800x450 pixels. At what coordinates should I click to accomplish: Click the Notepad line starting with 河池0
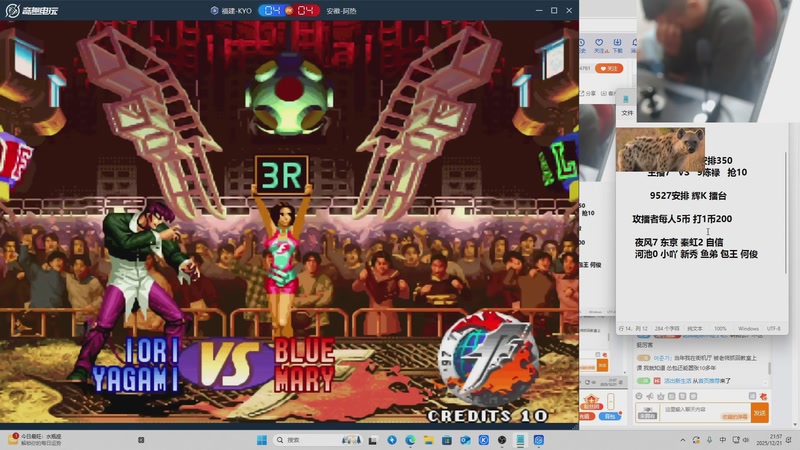[696, 254]
